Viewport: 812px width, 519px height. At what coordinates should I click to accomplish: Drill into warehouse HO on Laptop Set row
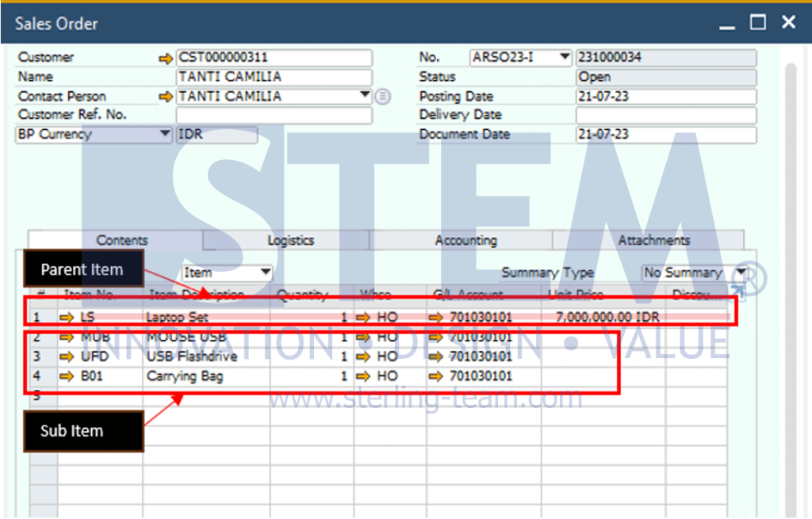364,316
